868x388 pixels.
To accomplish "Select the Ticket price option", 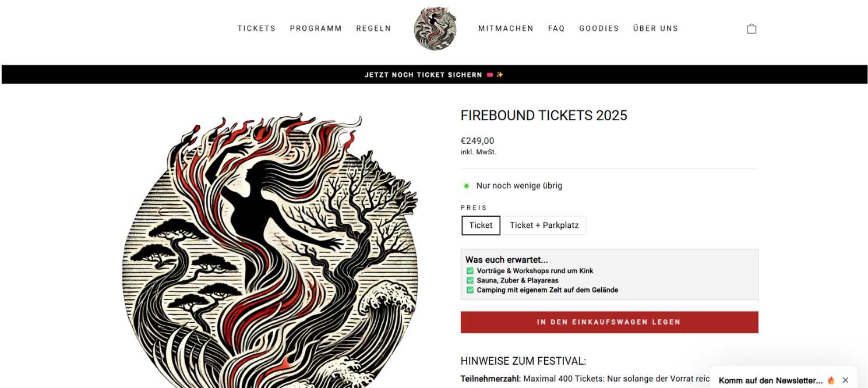I will point(481,225).
